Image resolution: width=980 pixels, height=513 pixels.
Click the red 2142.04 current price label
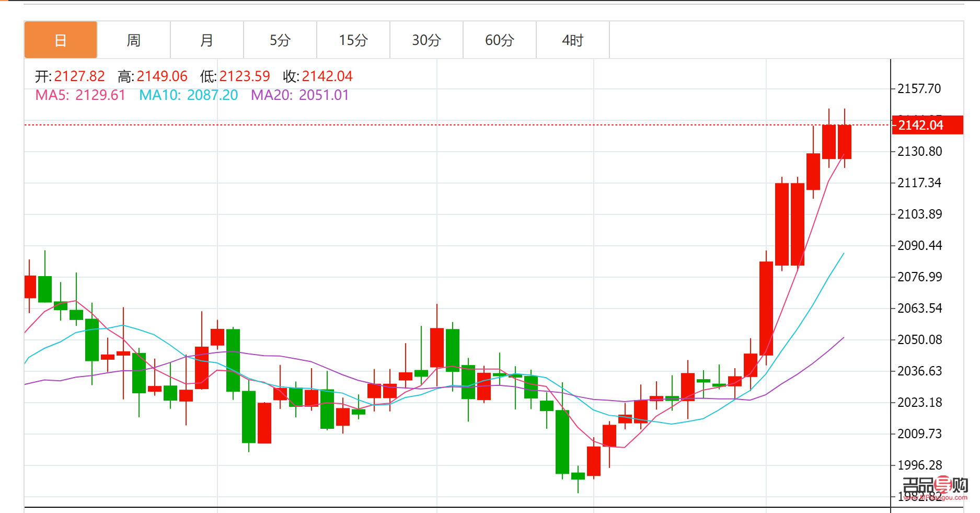click(x=927, y=125)
